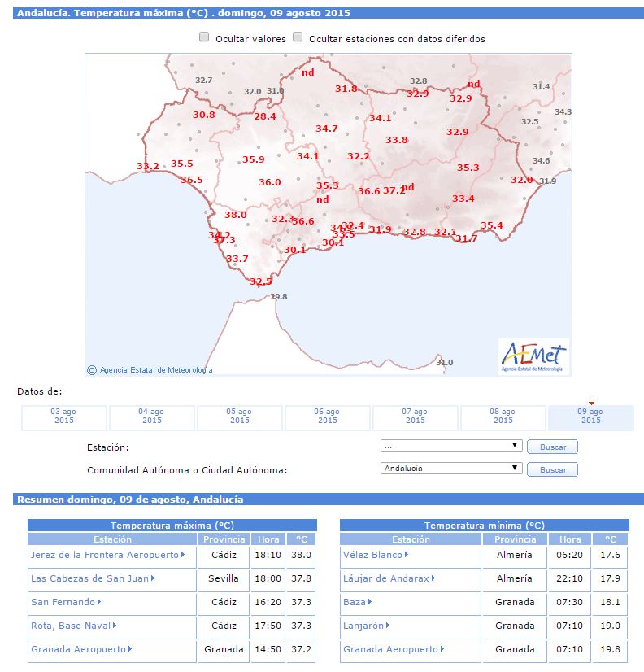Click arrow icon next to Jerez de la Frontera Aeropuerto
This screenshot has height=672, width=644.
point(183,555)
